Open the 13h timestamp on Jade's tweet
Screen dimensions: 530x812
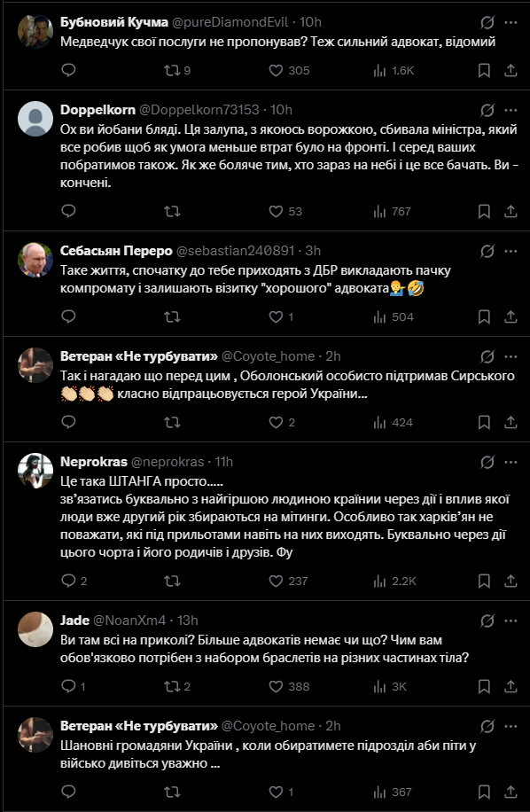[187, 621]
